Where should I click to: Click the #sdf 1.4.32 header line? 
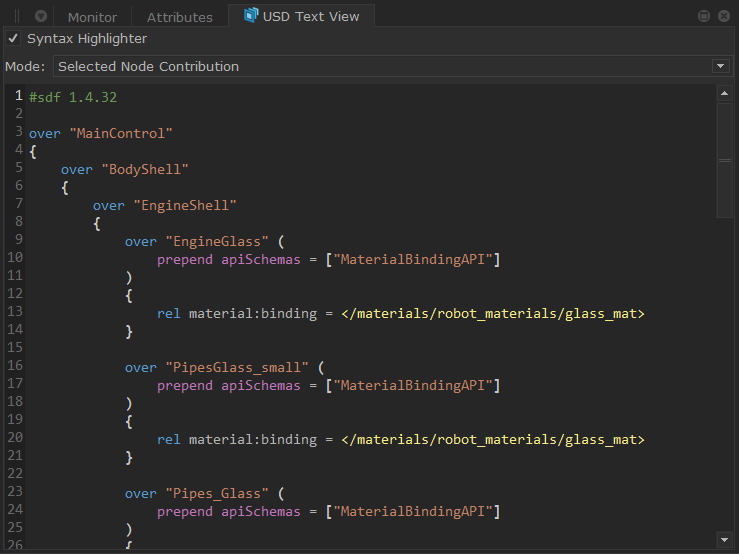(74, 97)
